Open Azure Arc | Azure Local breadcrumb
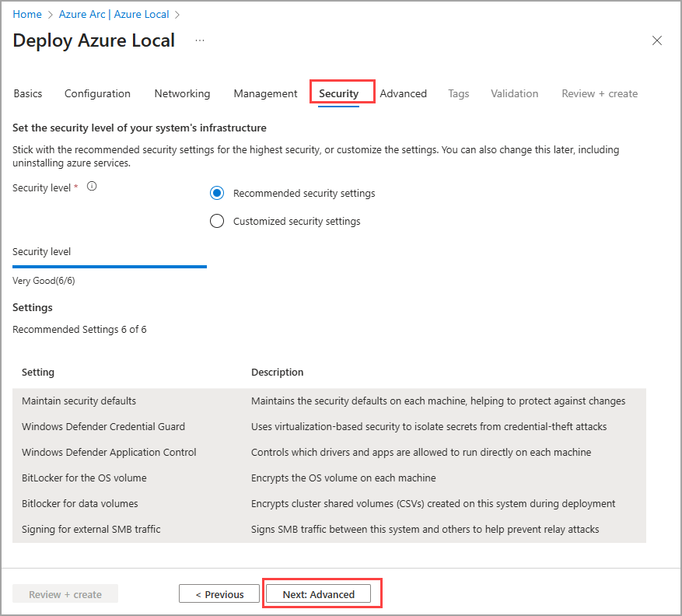 point(114,14)
